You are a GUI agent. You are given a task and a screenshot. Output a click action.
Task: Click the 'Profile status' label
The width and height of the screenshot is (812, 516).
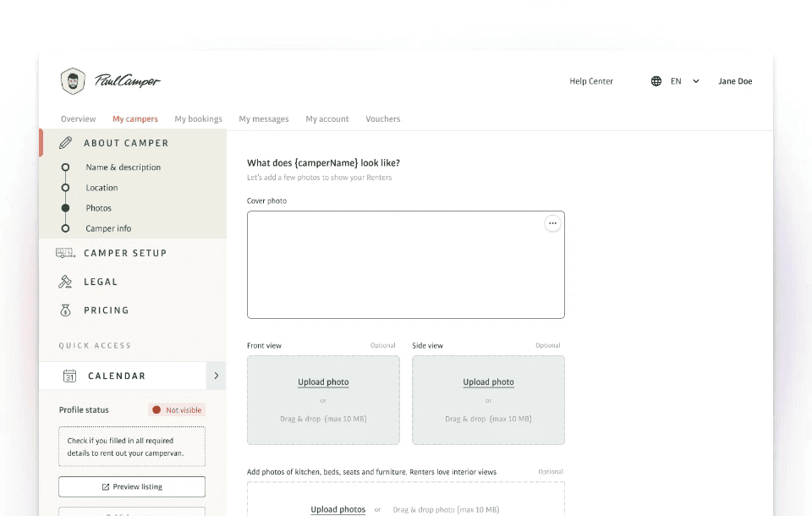[x=84, y=409]
